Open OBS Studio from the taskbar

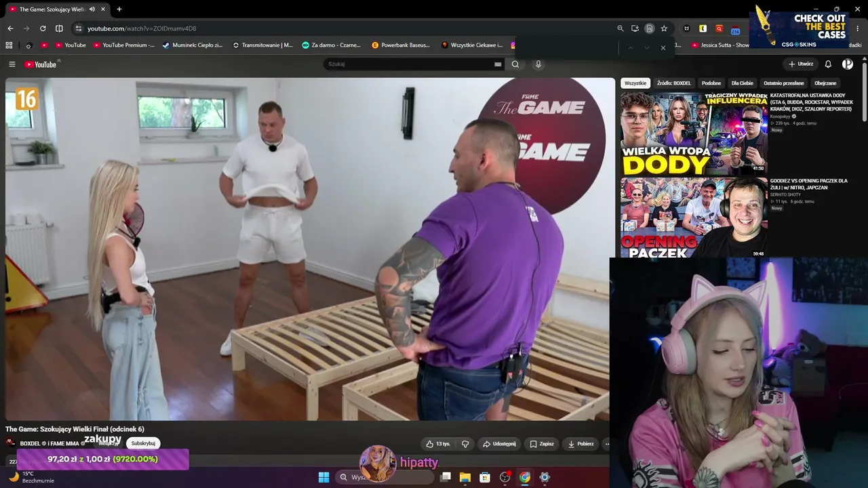tap(505, 477)
